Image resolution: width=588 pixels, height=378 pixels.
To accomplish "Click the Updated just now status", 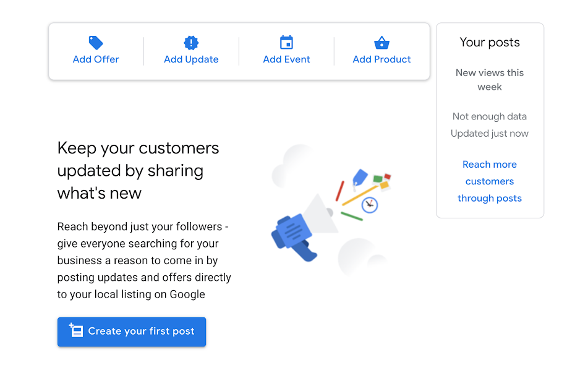I will pos(490,133).
